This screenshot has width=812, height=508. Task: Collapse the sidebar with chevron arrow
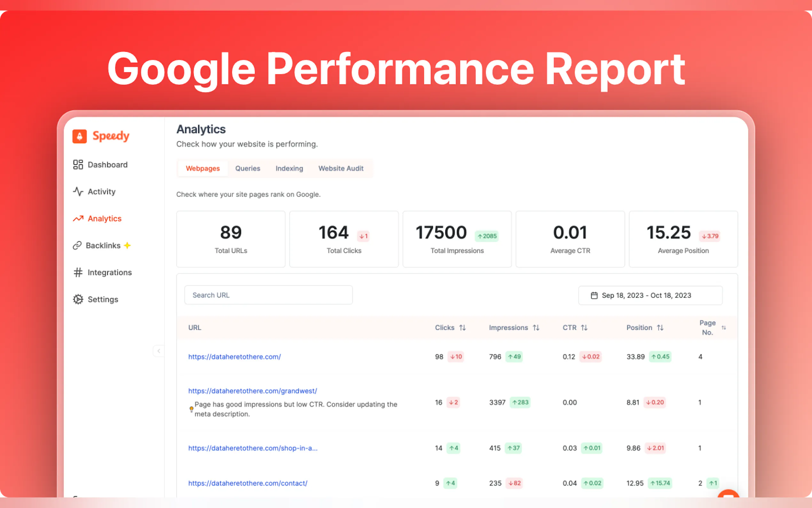click(159, 351)
